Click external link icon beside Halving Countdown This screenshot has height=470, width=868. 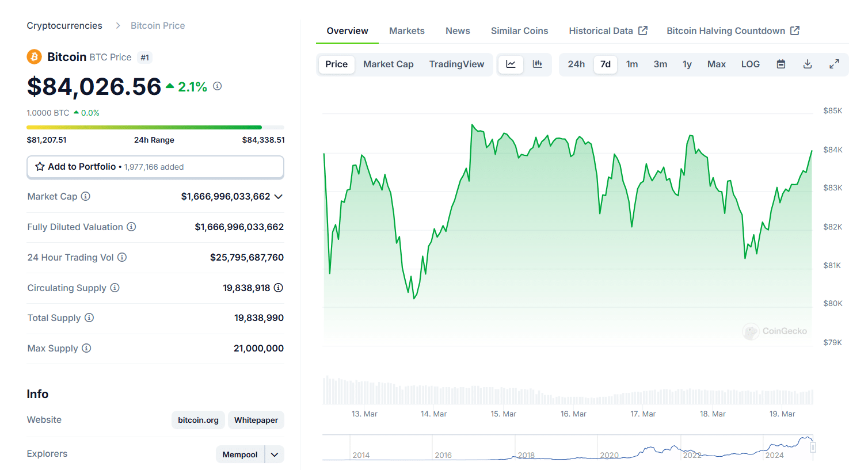coord(795,30)
